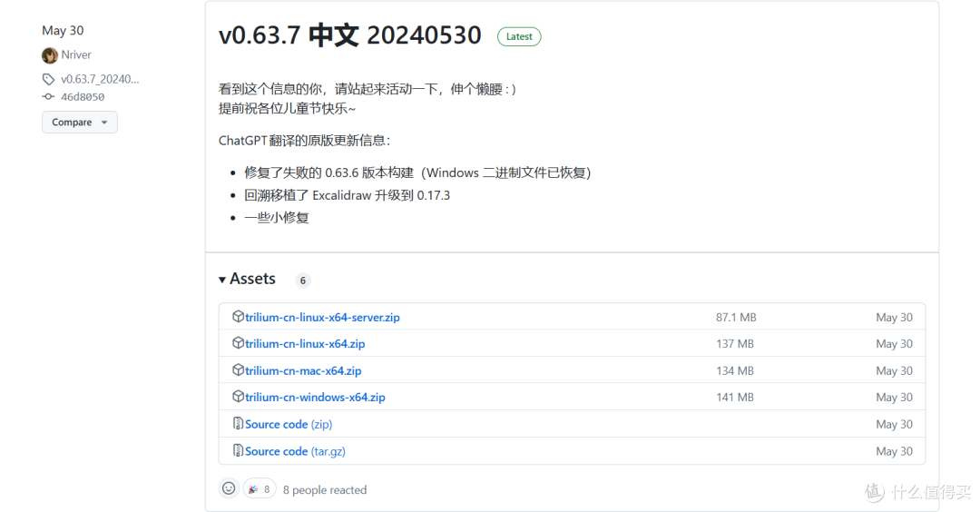Open the emoji reaction picker
Screen dimensions: 980x512
click(229, 489)
